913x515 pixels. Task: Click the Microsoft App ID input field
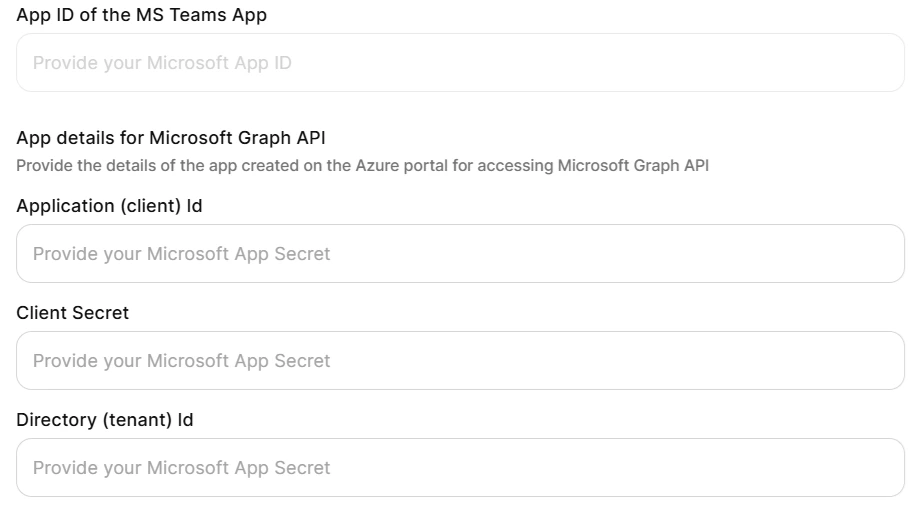tap(460, 62)
